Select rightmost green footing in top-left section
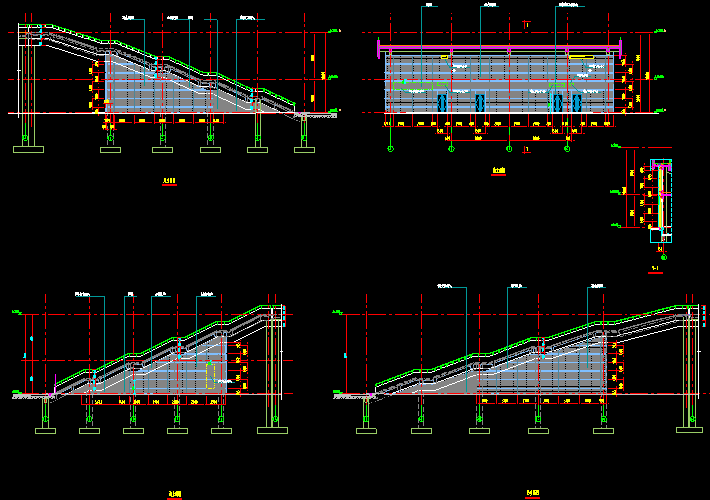Viewport: 710px width, 500px height. (x=304, y=150)
